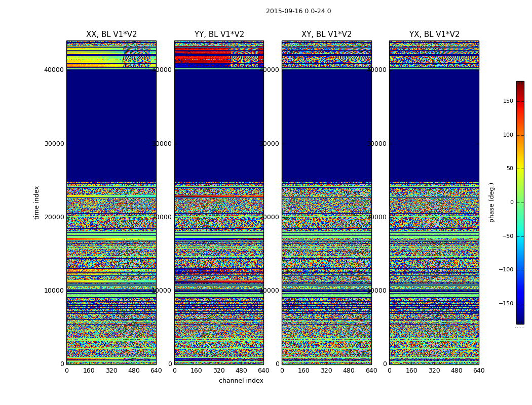
Task: Click the 320 channel tick under YX plot
Action: point(434,371)
